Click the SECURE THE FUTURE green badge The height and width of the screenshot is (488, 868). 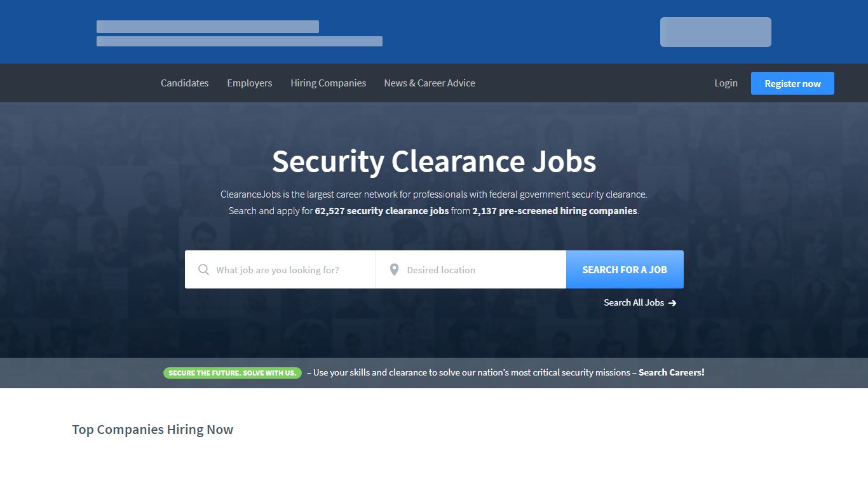(233, 373)
